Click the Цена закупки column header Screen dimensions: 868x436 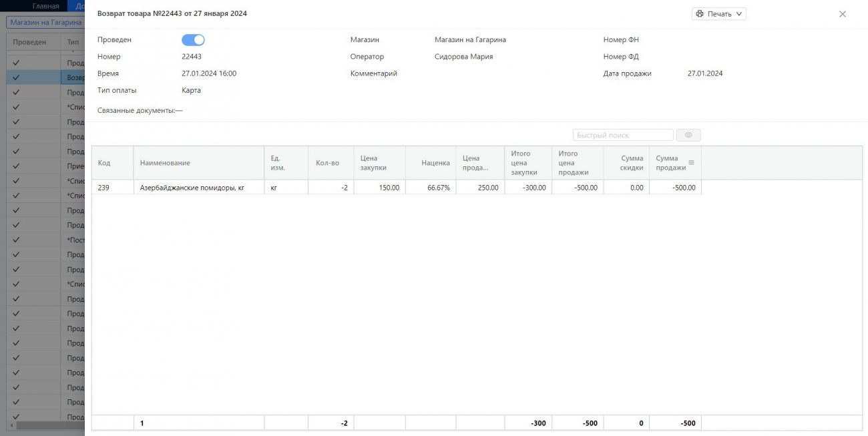click(369, 163)
